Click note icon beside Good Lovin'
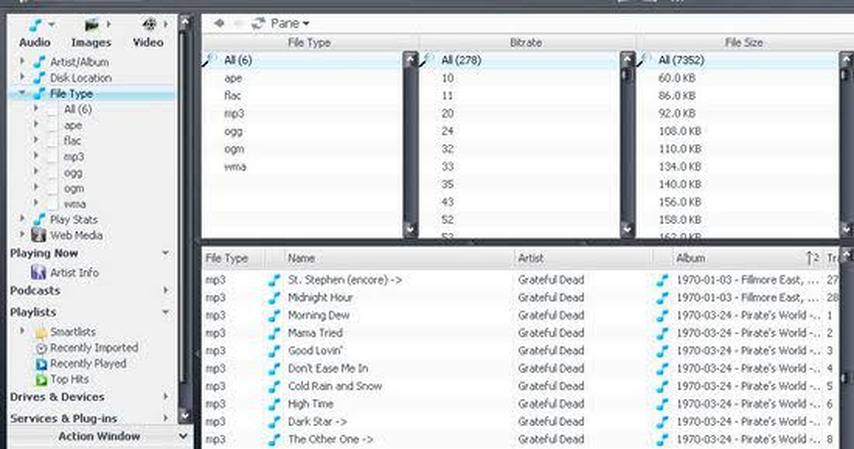The image size is (854, 449). [274, 351]
